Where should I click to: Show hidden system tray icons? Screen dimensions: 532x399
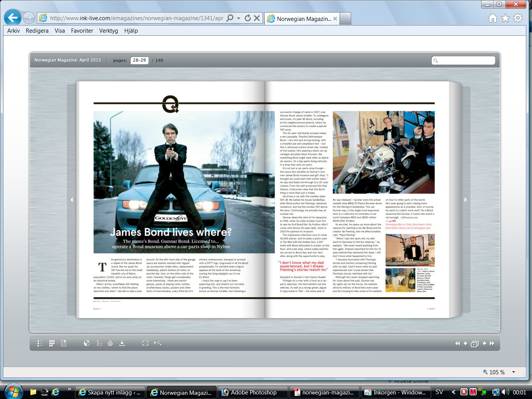453,392
